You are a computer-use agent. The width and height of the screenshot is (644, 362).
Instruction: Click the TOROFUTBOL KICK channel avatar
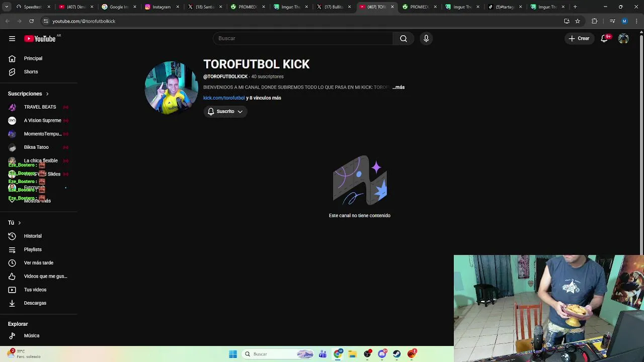tap(172, 88)
